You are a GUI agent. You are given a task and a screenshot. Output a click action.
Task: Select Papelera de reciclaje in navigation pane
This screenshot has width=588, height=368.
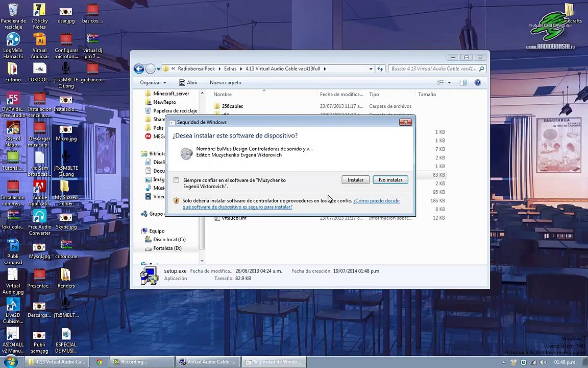coord(175,111)
